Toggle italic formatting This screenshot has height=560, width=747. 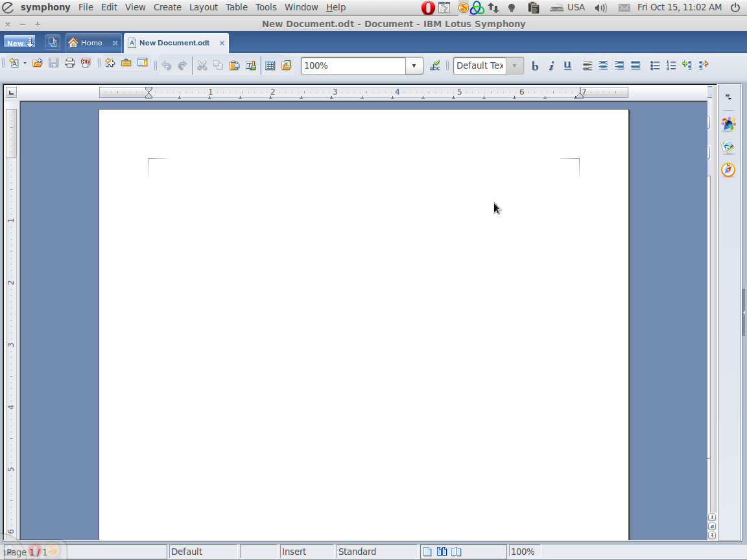point(551,65)
